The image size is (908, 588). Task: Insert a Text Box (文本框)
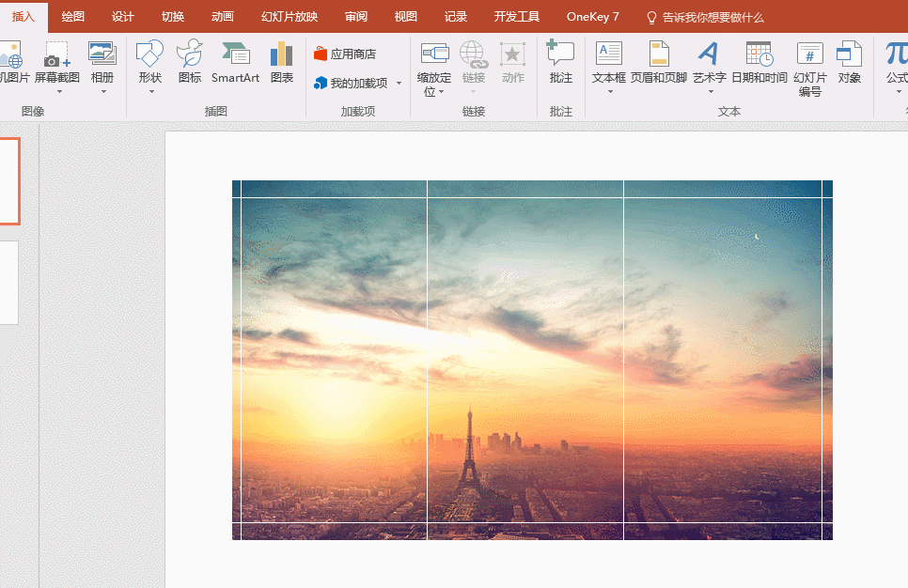pos(609,54)
